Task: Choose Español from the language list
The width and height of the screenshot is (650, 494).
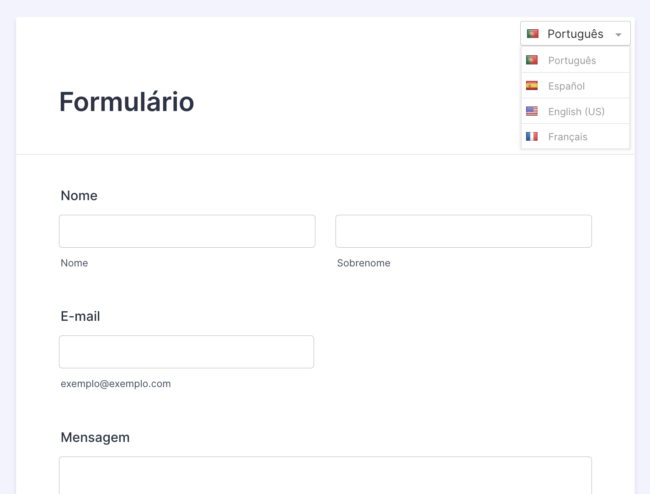Action: point(566,86)
